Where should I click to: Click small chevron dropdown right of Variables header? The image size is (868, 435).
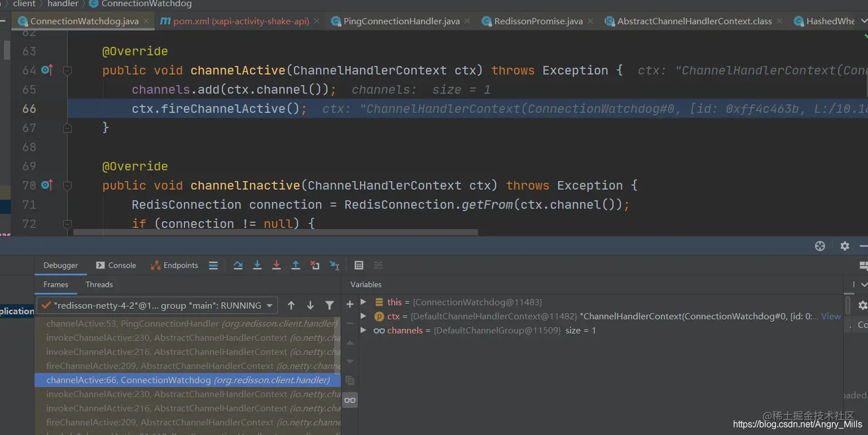863,285
